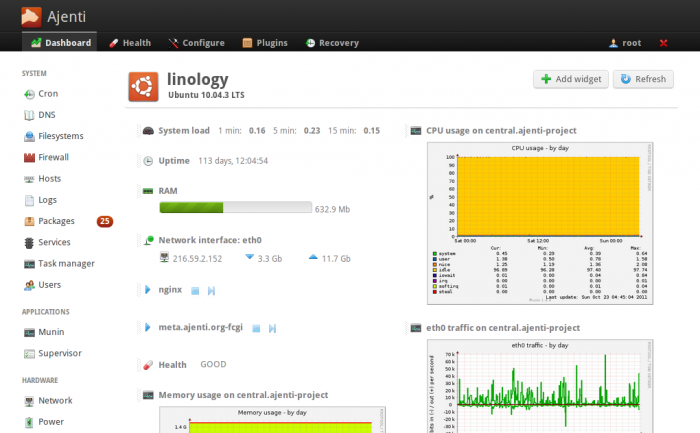The image size is (700, 433).
Task: Click the CPU usage by day graph
Action: point(539,222)
